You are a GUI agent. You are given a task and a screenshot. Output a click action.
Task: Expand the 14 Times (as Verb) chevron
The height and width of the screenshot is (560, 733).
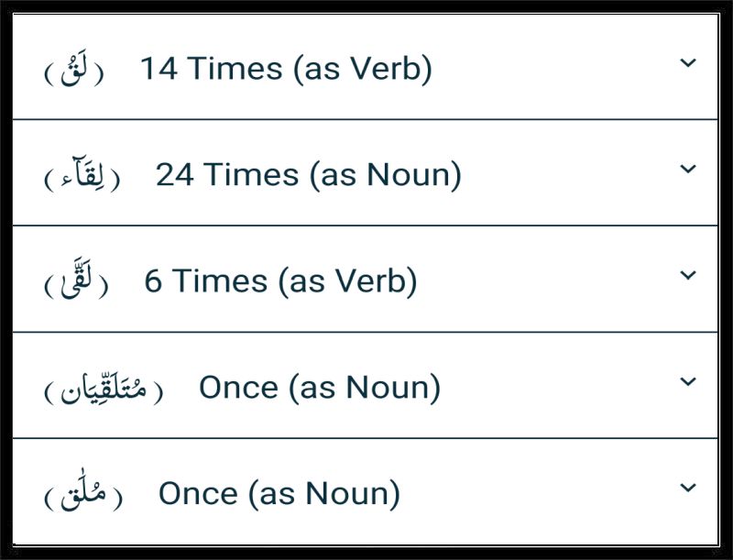[688, 62]
